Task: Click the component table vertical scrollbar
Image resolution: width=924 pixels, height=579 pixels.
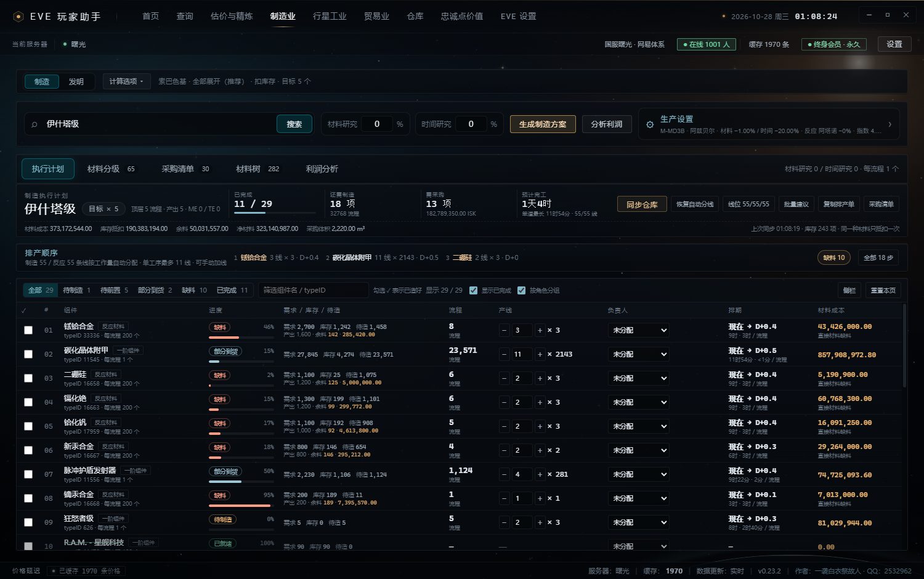Action: tap(904, 345)
